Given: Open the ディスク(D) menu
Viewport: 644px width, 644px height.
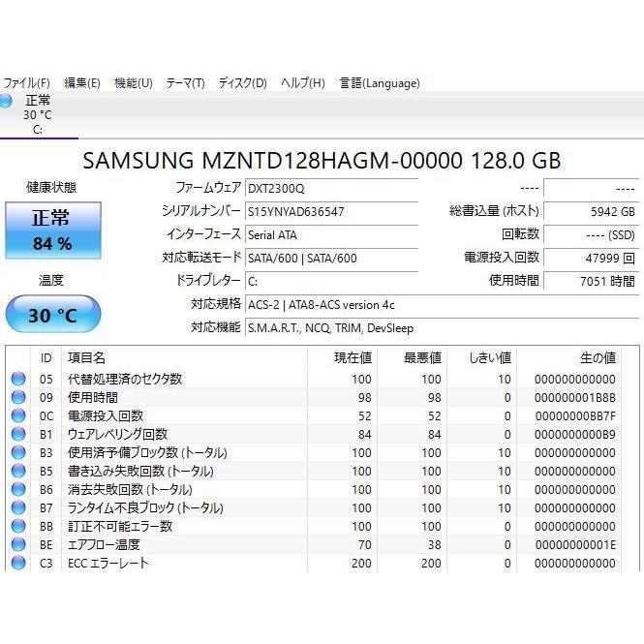Looking at the screenshot, I should pyautogui.click(x=243, y=83).
